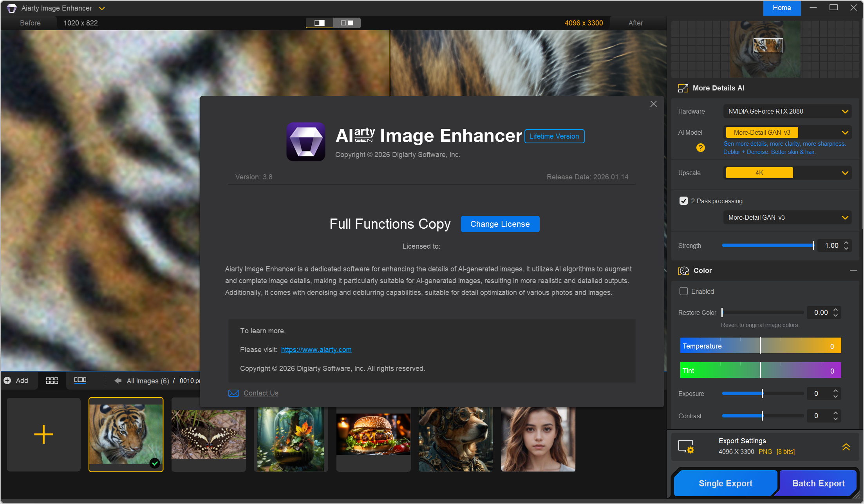
Task: Switch to filmstrip view icon
Action: pos(80,380)
